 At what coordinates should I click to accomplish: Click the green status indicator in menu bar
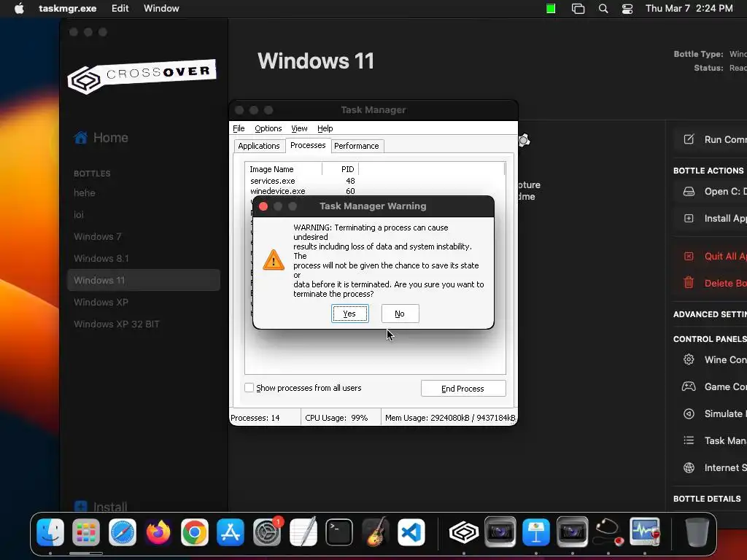point(551,8)
